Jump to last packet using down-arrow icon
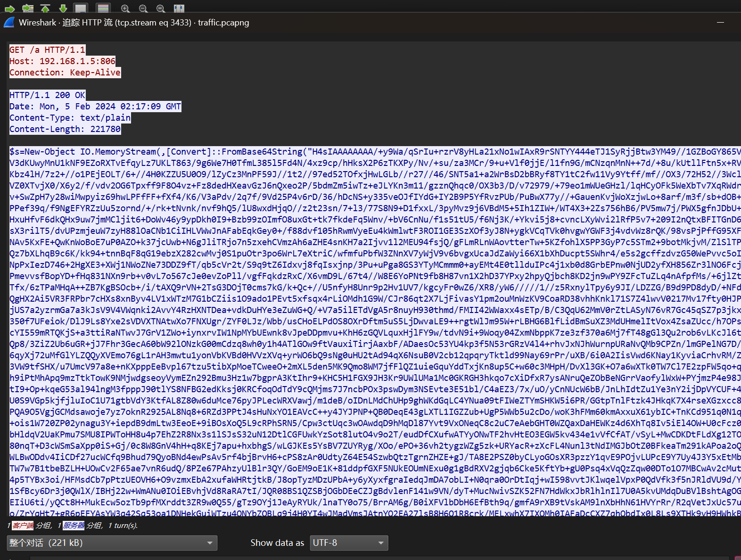The height and width of the screenshot is (560, 741). 63,8
